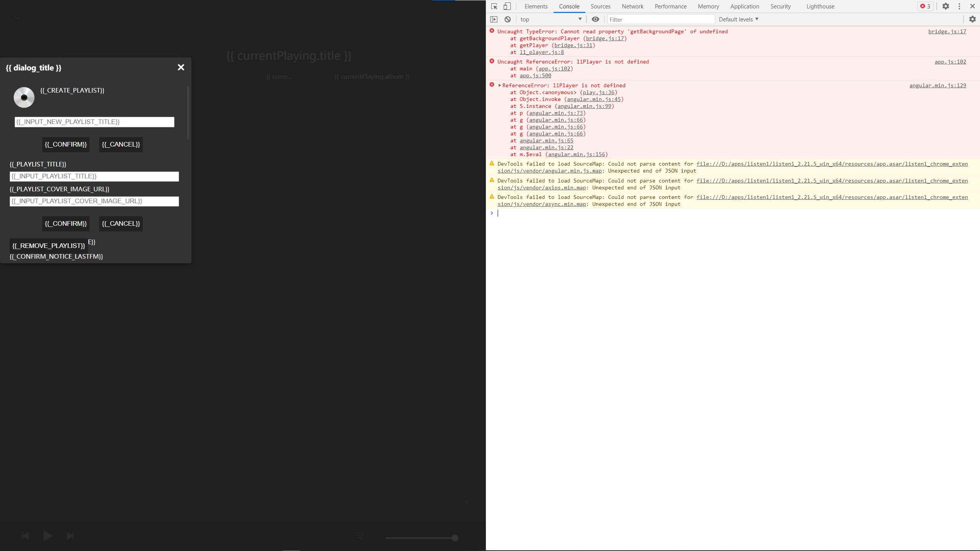
Task: Open the app.js:500 stack link
Action: (x=535, y=75)
